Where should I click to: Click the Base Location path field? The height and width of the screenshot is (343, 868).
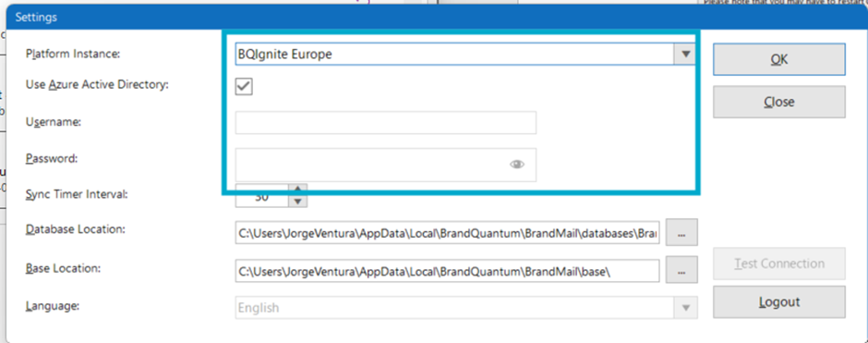447,271
